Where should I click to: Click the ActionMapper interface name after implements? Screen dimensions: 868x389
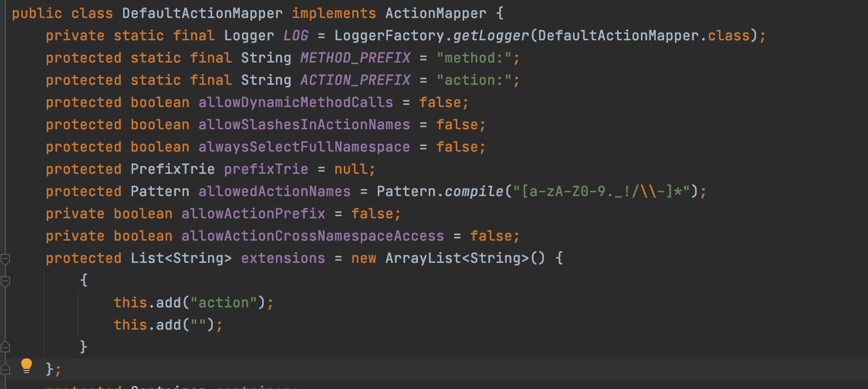pyautogui.click(x=436, y=13)
